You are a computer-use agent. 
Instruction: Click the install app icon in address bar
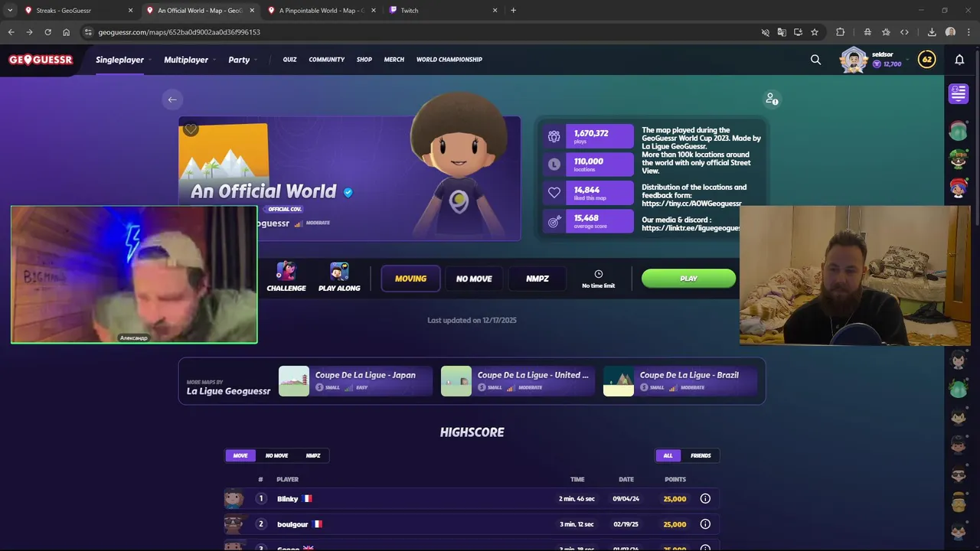(798, 32)
